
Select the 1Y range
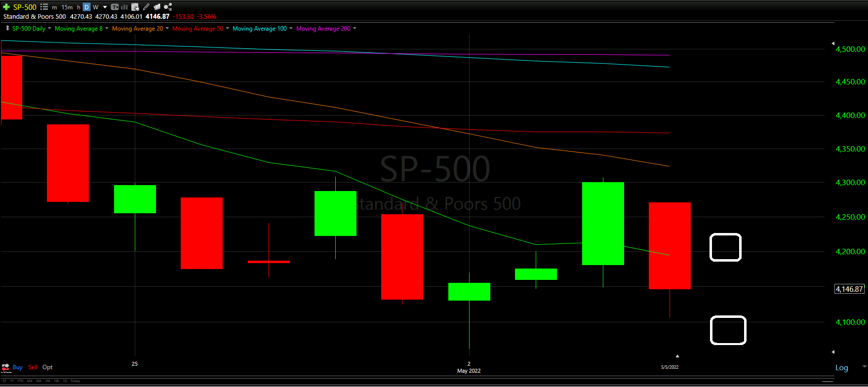click(12, 381)
